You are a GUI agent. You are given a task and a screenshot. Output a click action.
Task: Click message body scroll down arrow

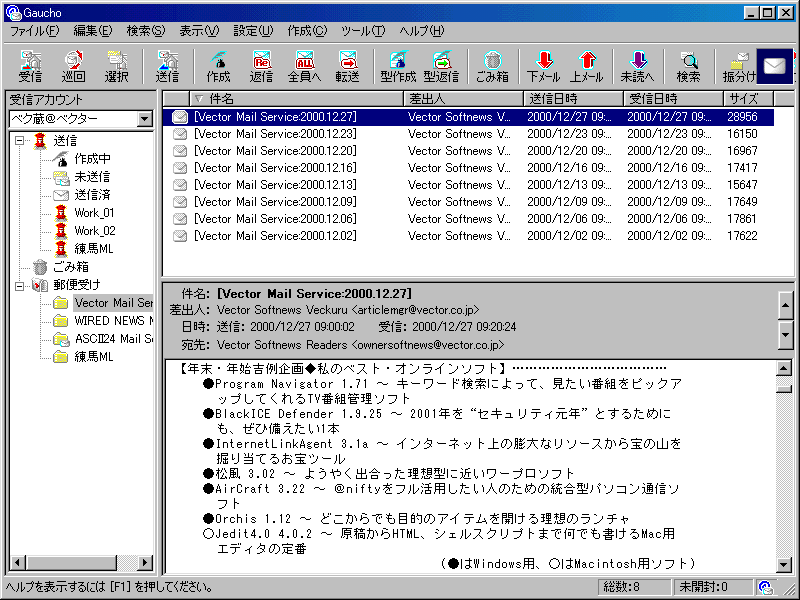(784, 564)
